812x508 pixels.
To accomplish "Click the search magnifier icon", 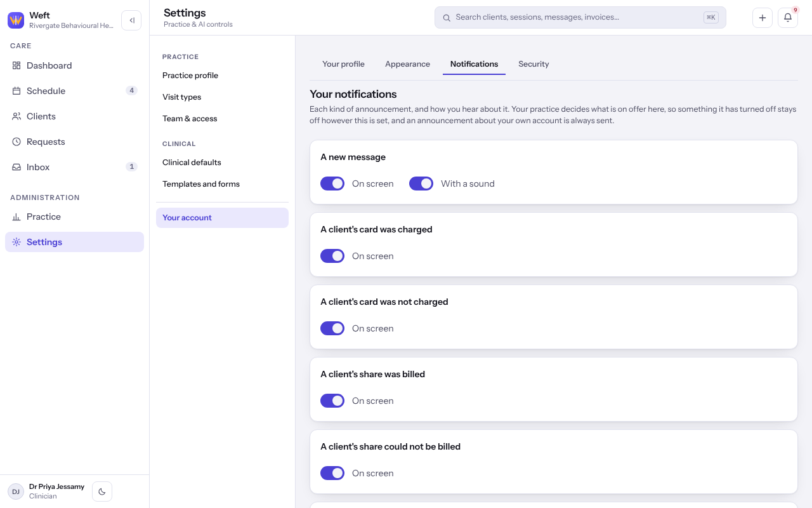I will (447, 18).
